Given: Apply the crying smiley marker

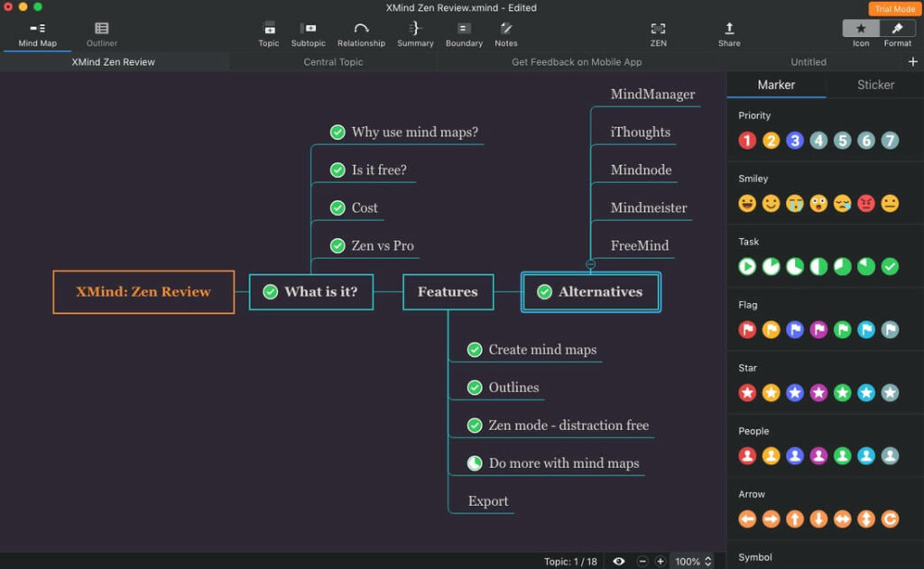Looking at the screenshot, I should click(794, 203).
